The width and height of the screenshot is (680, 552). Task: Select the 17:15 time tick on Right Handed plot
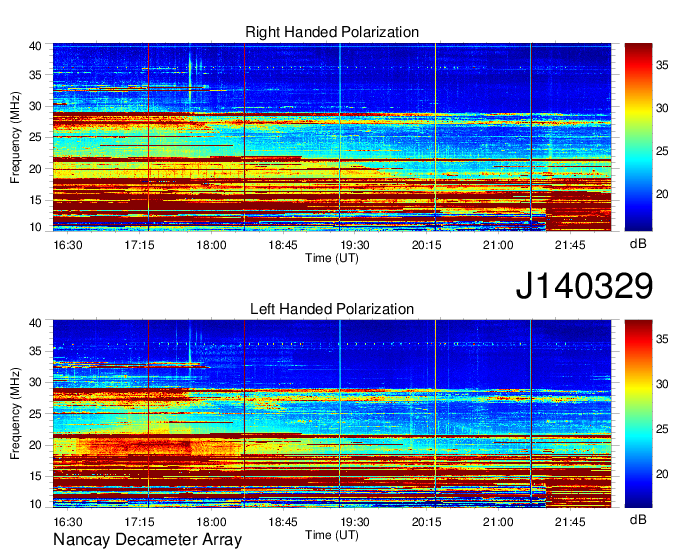click(x=140, y=245)
